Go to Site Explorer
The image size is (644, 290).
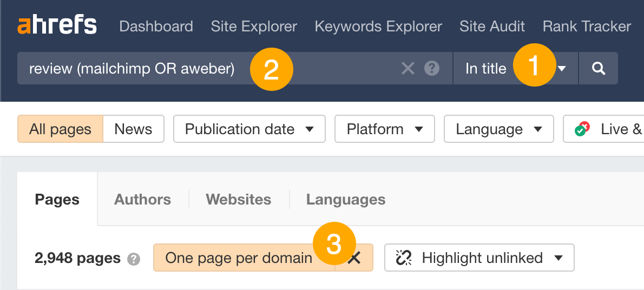[x=254, y=26]
